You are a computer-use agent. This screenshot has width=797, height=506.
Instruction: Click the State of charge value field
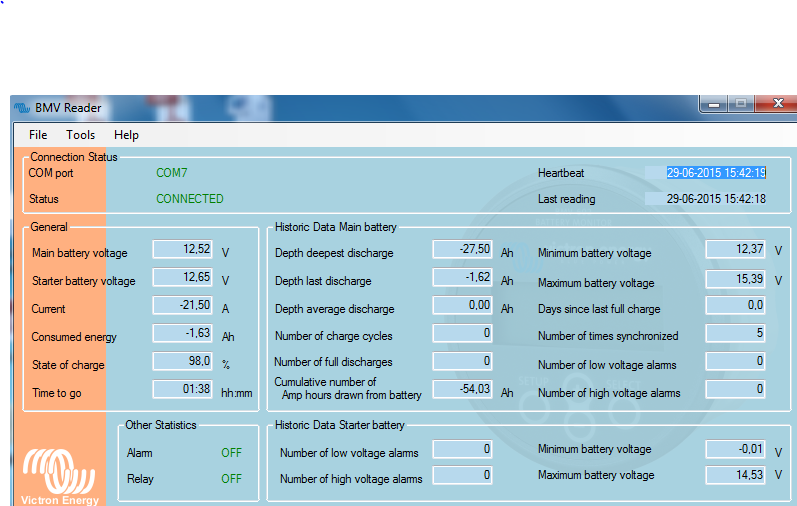[x=183, y=361]
